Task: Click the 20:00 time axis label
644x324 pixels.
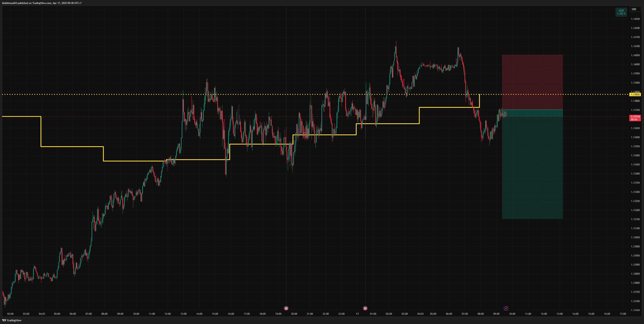Action: (294, 314)
